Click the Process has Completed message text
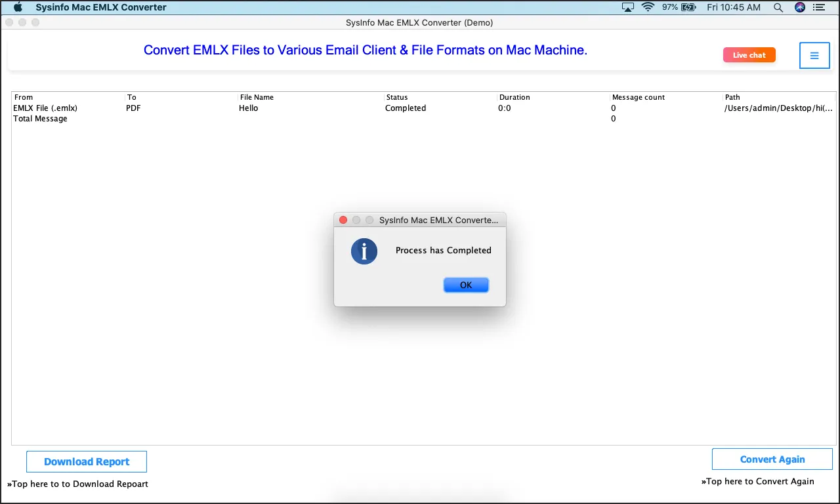Image resolution: width=840 pixels, height=504 pixels. (444, 250)
